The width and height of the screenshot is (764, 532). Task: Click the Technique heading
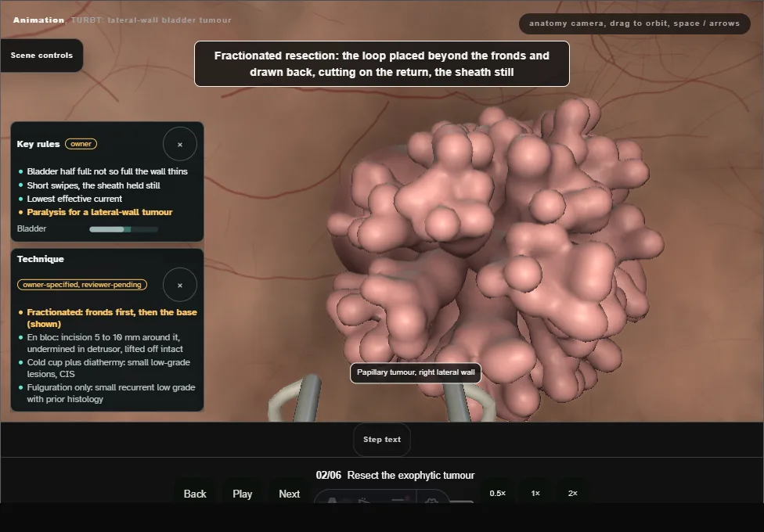pyautogui.click(x=41, y=259)
